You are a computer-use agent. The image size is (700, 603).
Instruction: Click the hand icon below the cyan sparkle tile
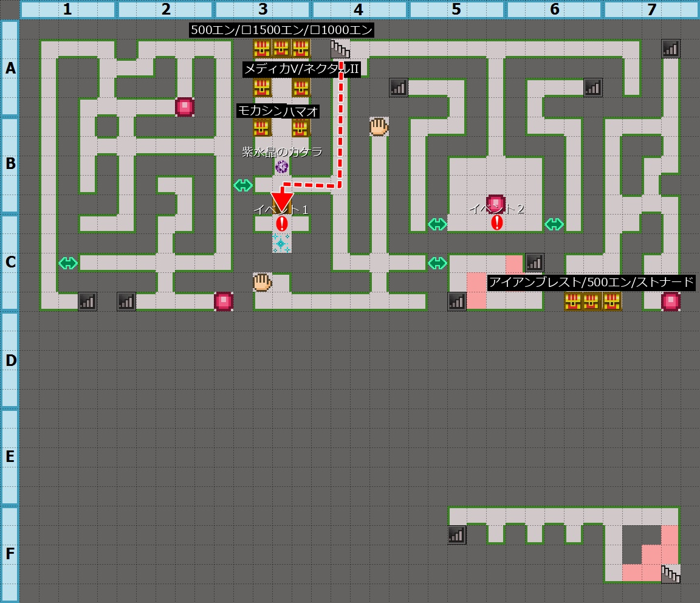pyautogui.click(x=262, y=282)
